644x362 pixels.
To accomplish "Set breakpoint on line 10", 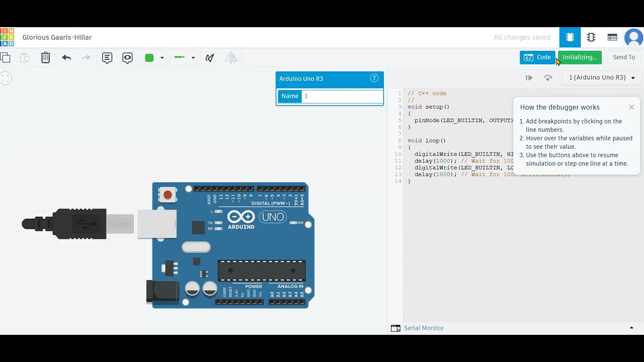I will [398, 154].
